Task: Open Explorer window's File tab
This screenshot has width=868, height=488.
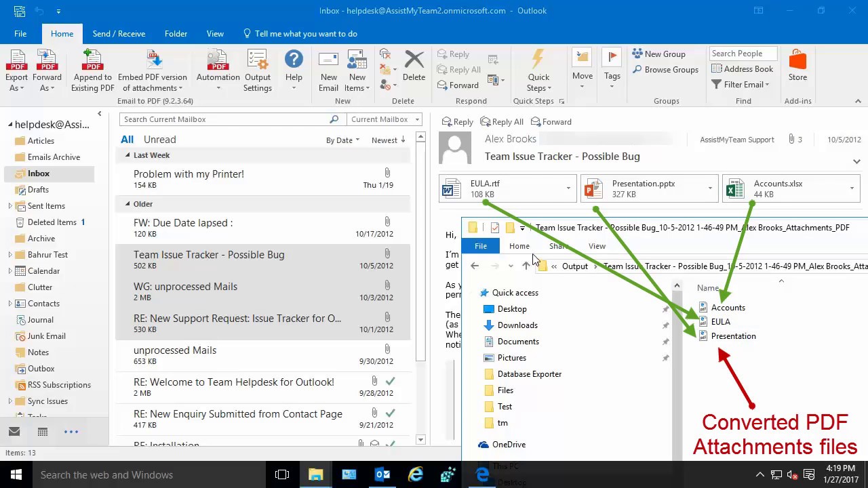Action: (481, 246)
